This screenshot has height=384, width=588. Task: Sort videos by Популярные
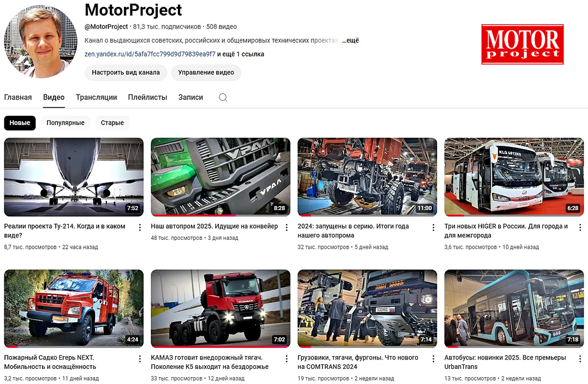click(x=66, y=123)
